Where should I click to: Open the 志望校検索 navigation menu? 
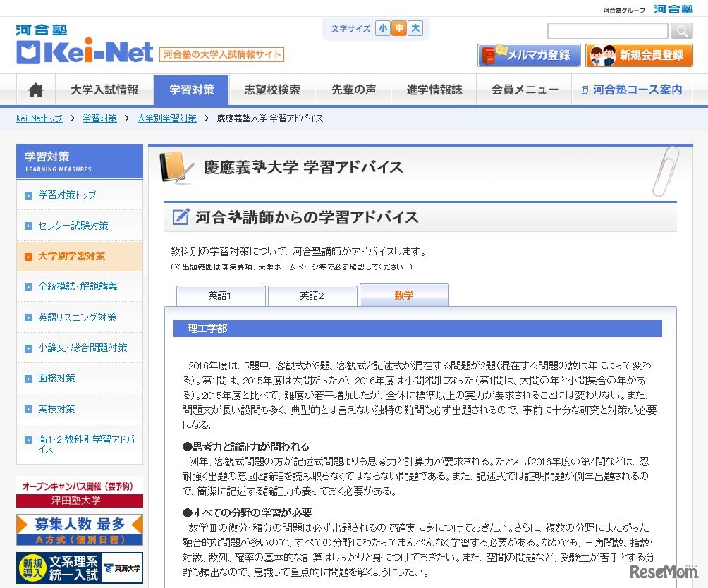(272, 90)
